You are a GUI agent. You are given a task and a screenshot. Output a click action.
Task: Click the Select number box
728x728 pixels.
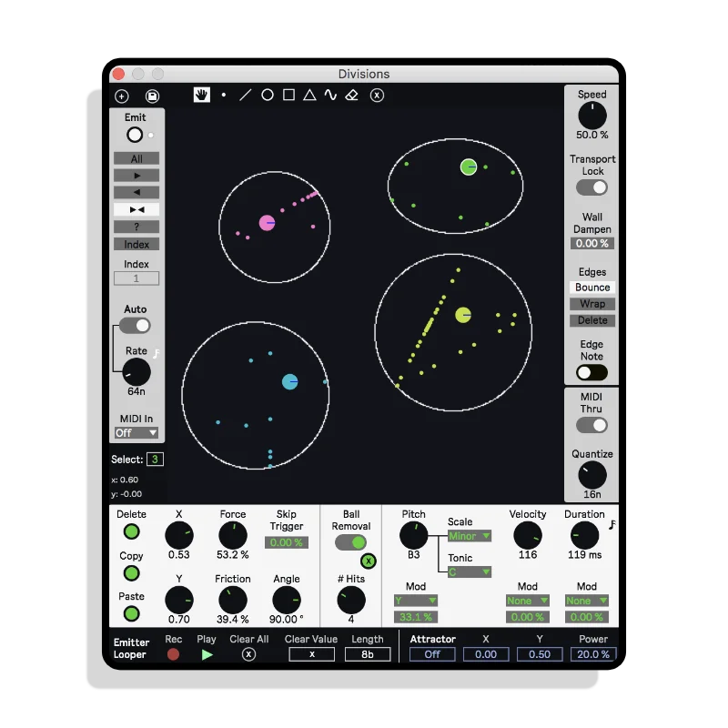click(x=155, y=460)
